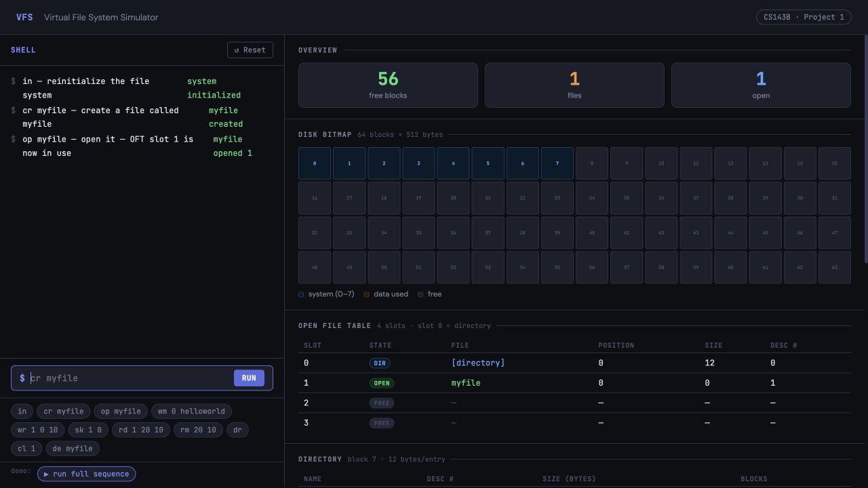Select disk block 0 in bitmap

click(315, 163)
